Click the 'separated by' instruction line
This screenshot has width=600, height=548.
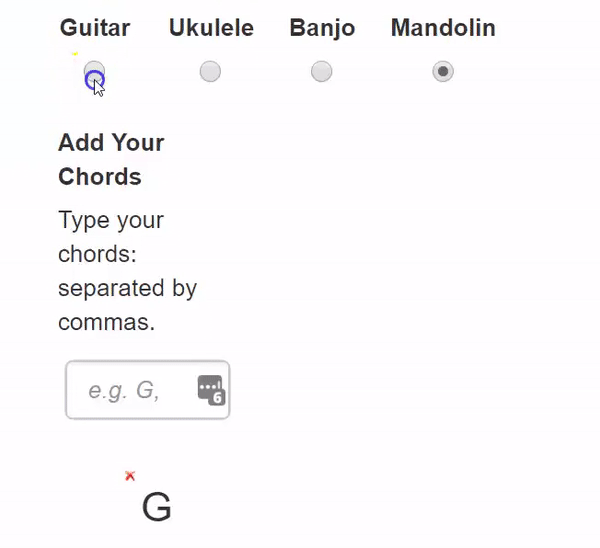coord(127,288)
